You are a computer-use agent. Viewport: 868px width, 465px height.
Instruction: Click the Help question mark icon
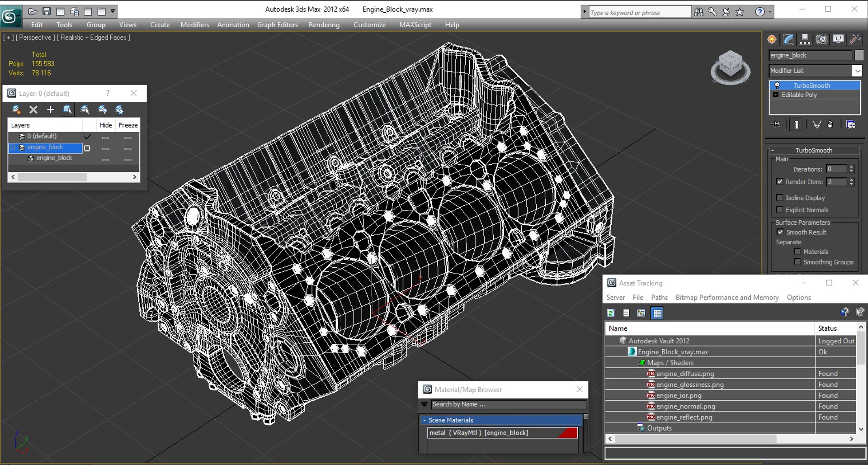tap(760, 12)
